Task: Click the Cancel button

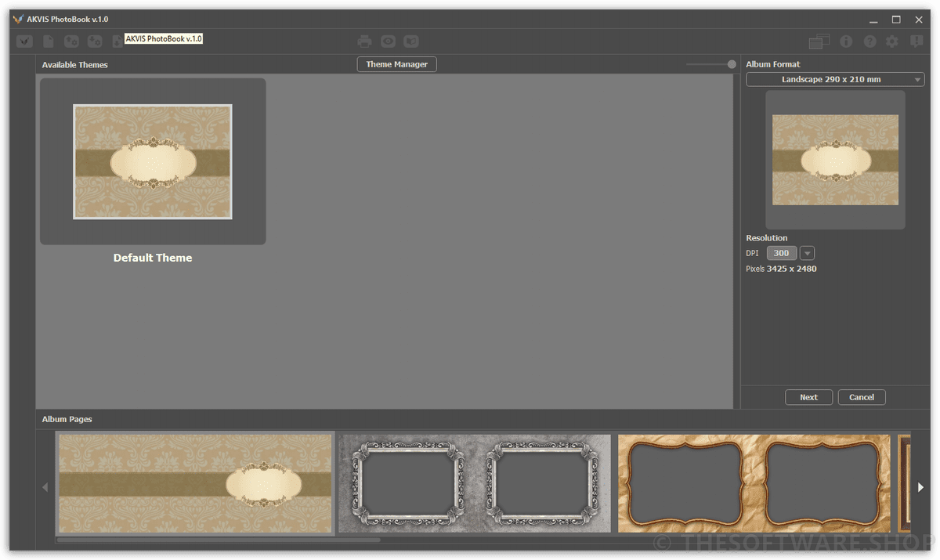Action: click(862, 397)
